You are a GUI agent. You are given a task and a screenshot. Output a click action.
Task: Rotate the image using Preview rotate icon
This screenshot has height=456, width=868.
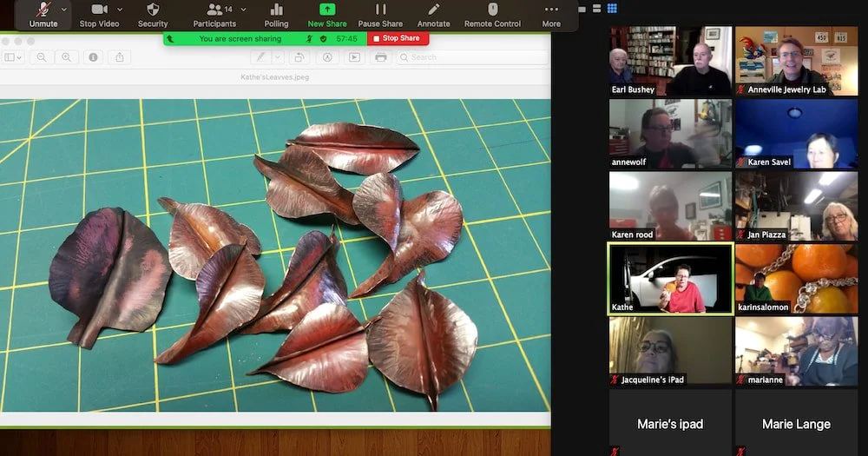(x=299, y=57)
